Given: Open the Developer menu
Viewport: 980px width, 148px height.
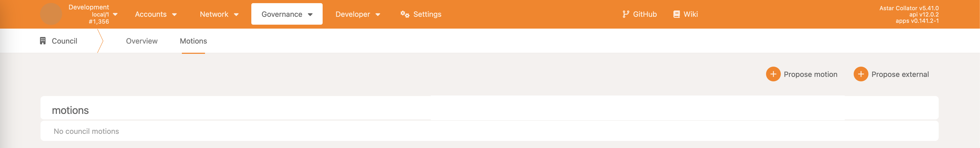Looking at the screenshot, I should pos(352,14).
